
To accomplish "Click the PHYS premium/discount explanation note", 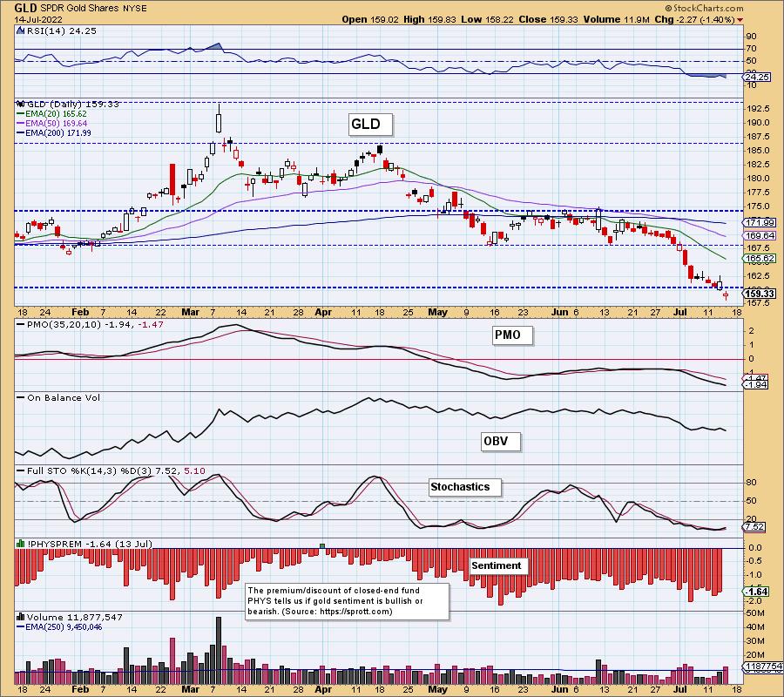I will coord(347,601).
